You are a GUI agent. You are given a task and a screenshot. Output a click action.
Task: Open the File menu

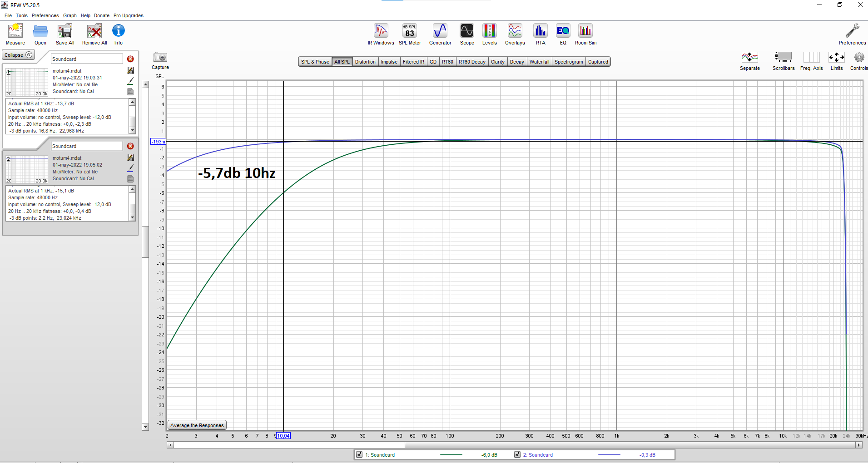[8, 15]
